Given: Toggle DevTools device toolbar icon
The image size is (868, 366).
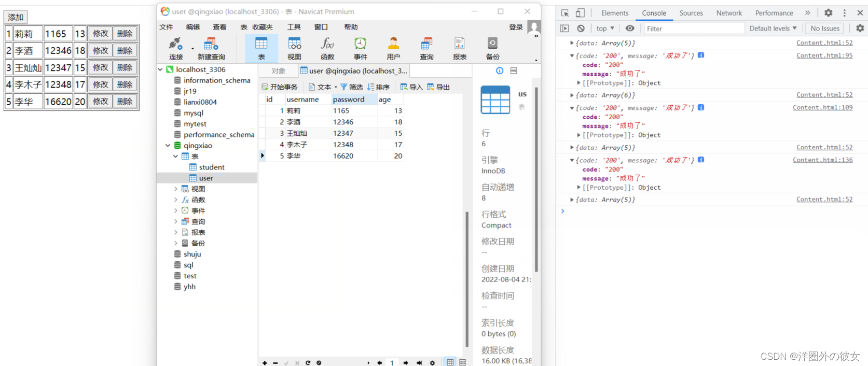Looking at the screenshot, I should click(580, 13).
